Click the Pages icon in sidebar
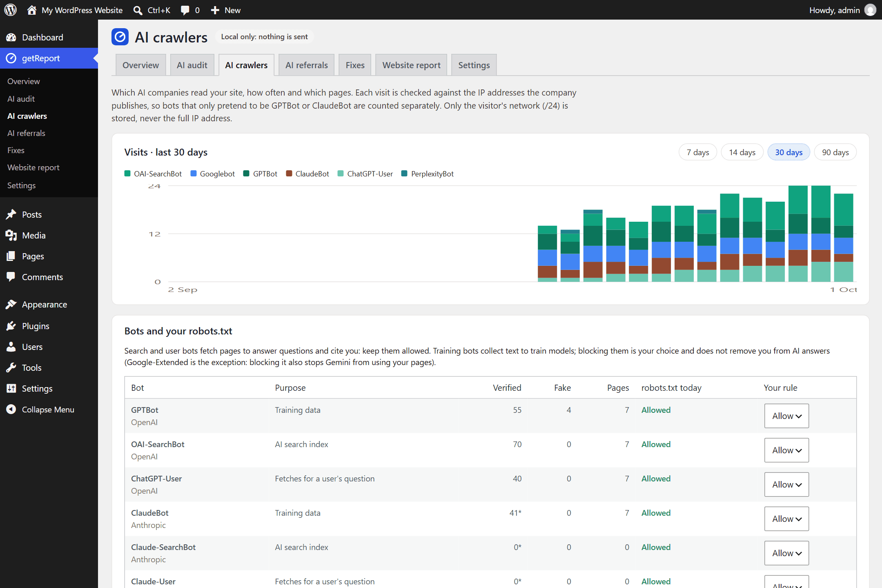The width and height of the screenshot is (882, 588). [x=11, y=256]
